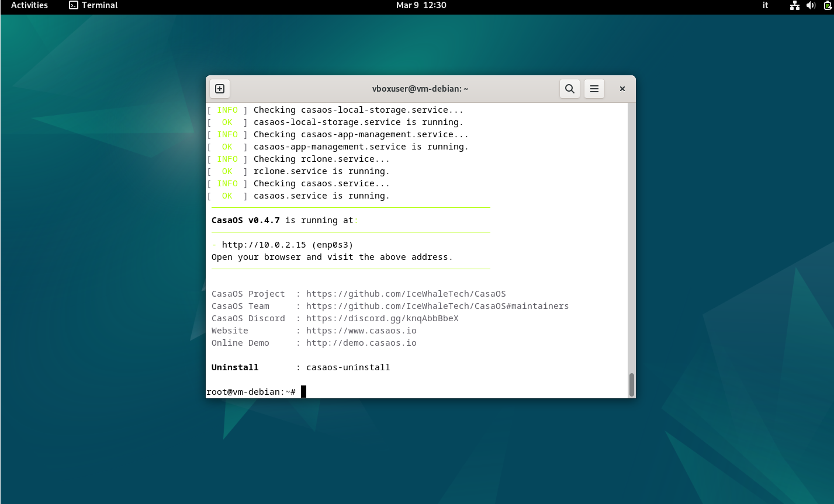This screenshot has height=504, width=834.
Task: Open the CasaOS Project GitHub link
Action: [x=406, y=294]
